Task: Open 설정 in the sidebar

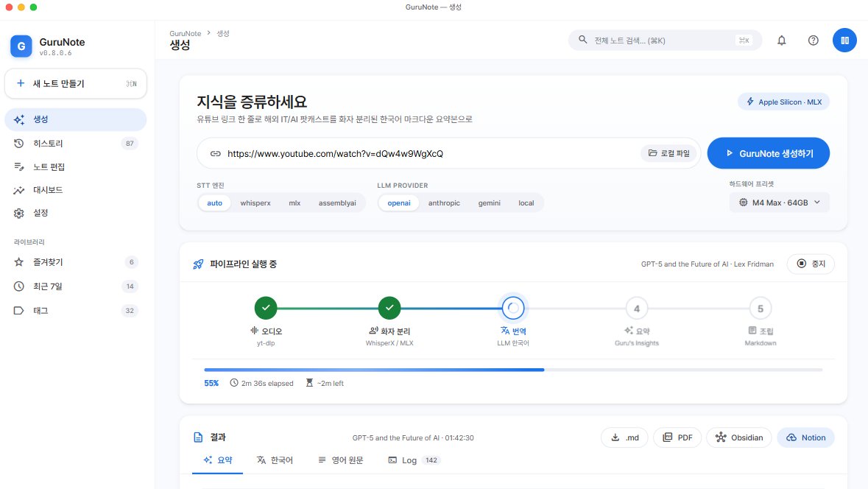Action: (76, 214)
